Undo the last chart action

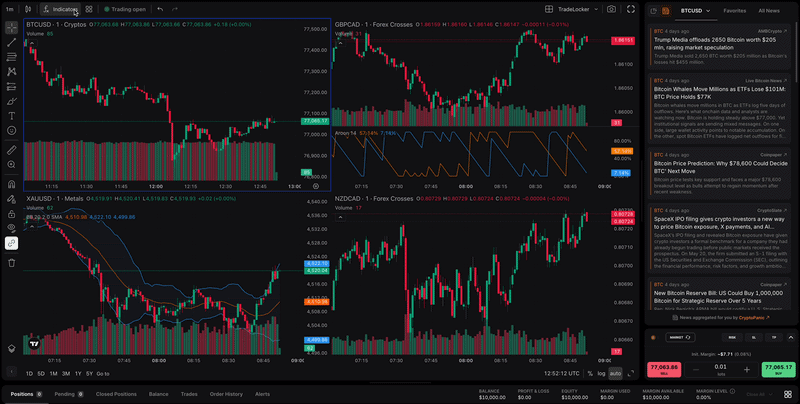pos(160,9)
